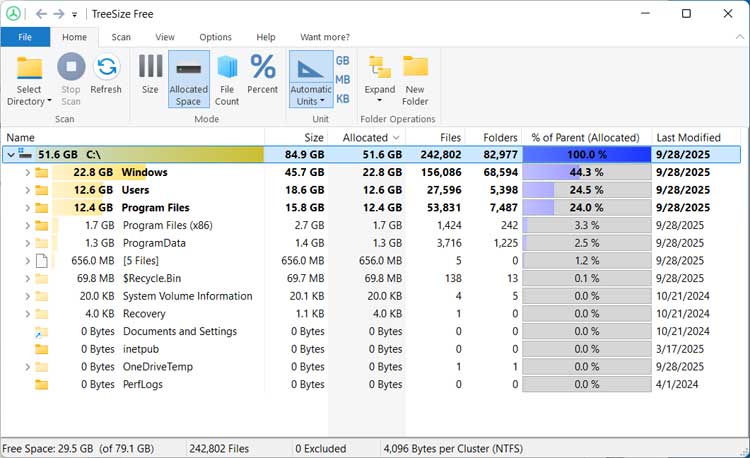
Task: Sort by the Name column header
Action: (132, 138)
